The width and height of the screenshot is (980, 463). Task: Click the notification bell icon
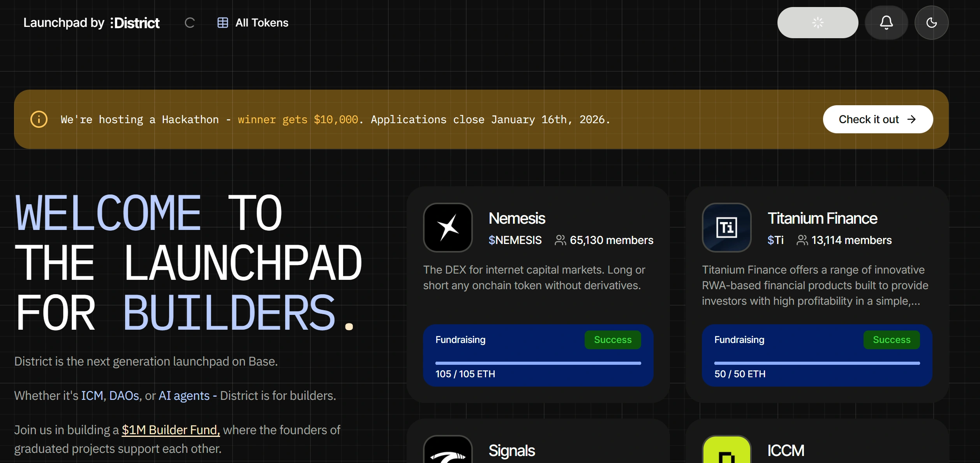886,23
